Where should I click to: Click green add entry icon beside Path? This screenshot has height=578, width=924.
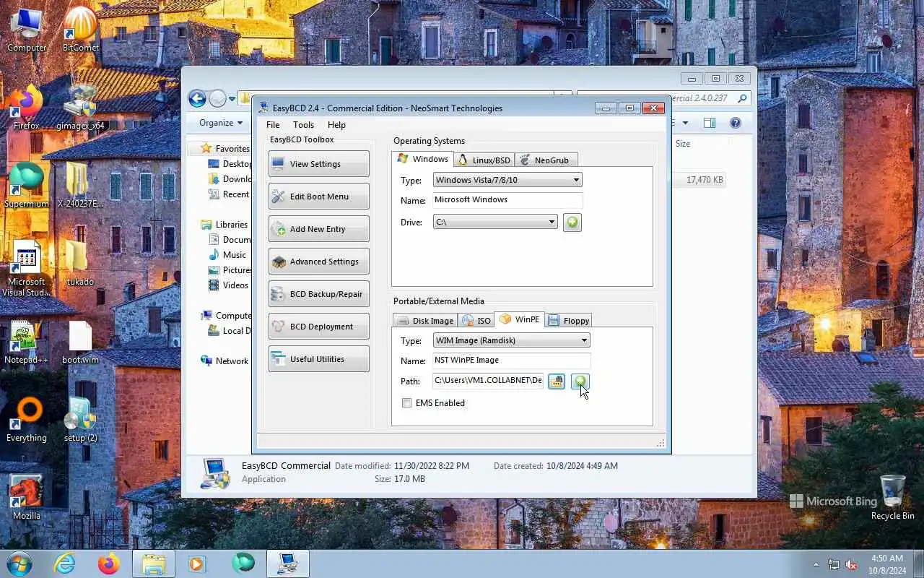(x=580, y=381)
